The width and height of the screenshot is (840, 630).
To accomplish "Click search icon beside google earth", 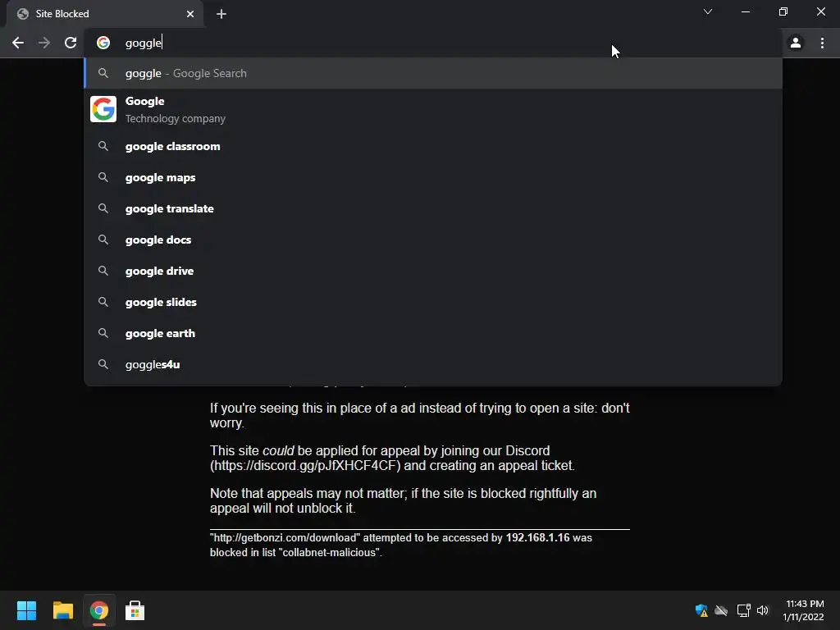I will (103, 333).
